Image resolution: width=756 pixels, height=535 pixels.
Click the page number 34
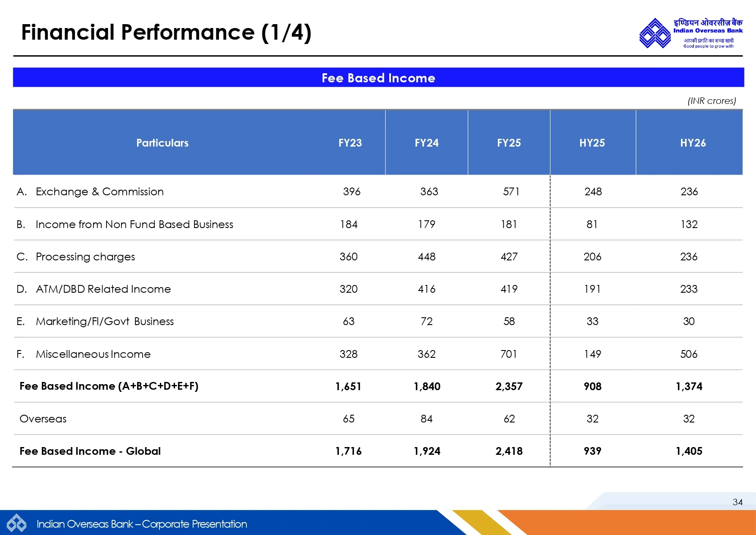(x=737, y=502)
